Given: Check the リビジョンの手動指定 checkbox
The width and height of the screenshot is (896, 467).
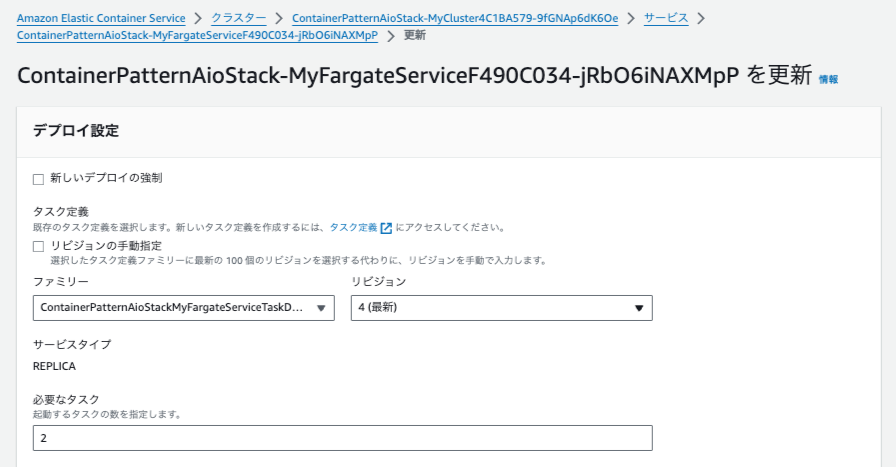Looking at the screenshot, I should pyautogui.click(x=38, y=246).
